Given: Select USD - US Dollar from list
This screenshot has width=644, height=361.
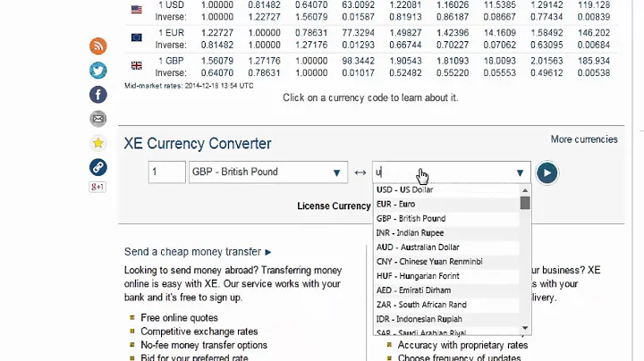Looking at the screenshot, I should (x=446, y=190).
